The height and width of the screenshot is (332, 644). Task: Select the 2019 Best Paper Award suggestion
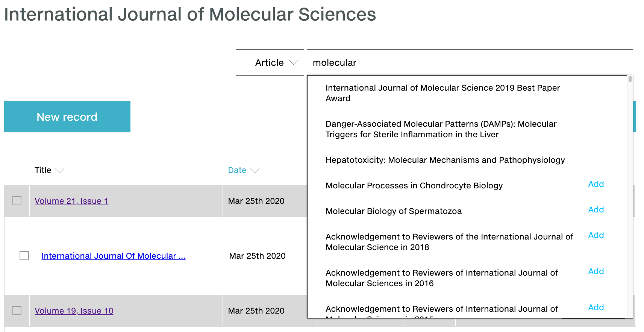pyautogui.click(x=442, y=93)
